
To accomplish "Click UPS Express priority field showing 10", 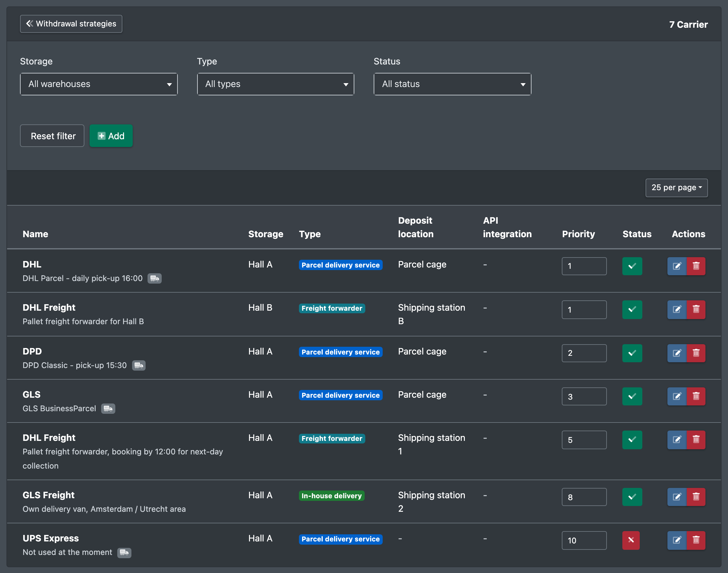I will pos(584,540).
